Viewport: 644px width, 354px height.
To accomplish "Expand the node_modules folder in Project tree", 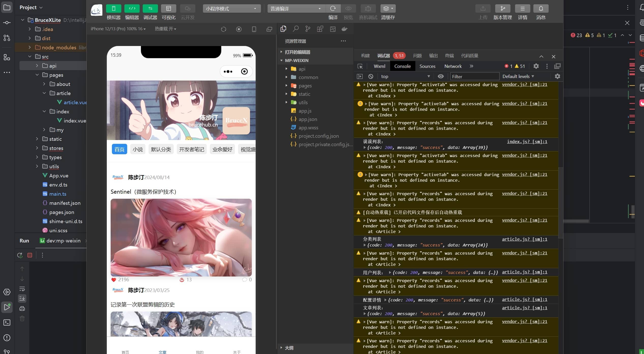I will pyautogui.click(x=30, y=47).
